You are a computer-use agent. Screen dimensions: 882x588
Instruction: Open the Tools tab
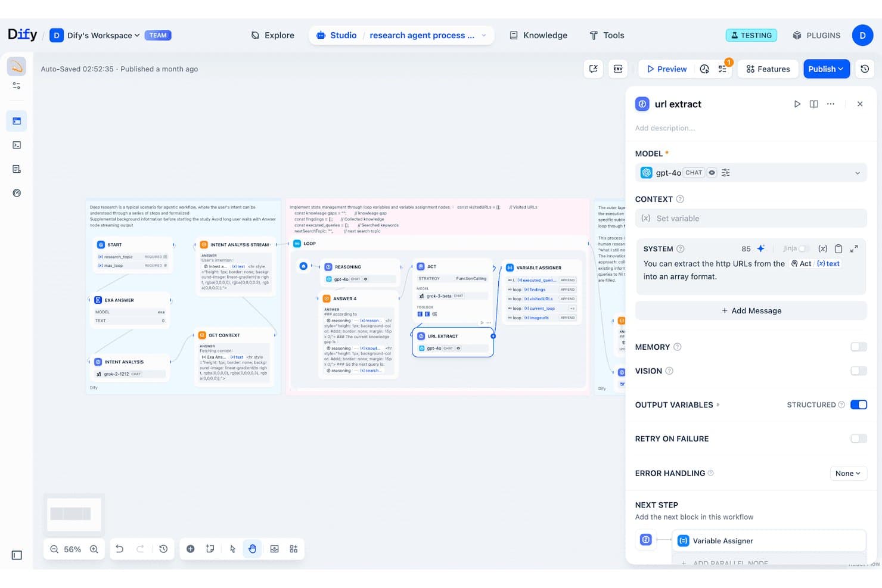[x=607, y=35]
